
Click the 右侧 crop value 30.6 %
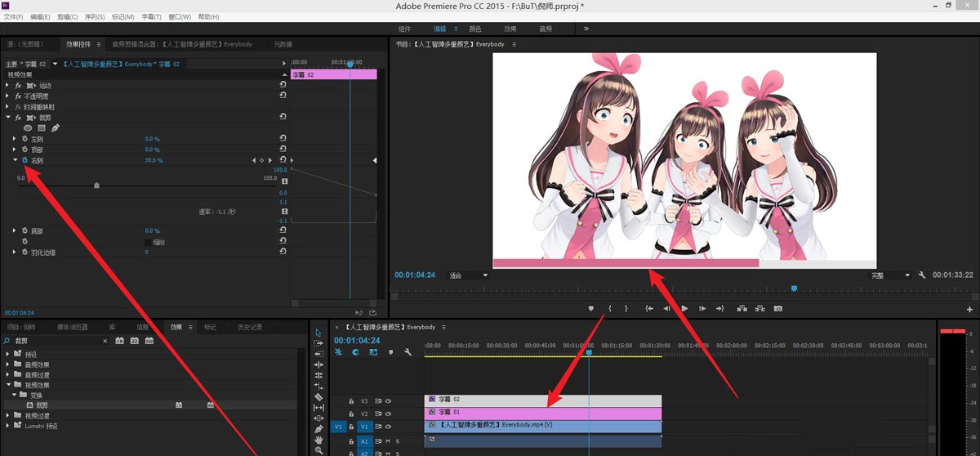tap(154, 160)
